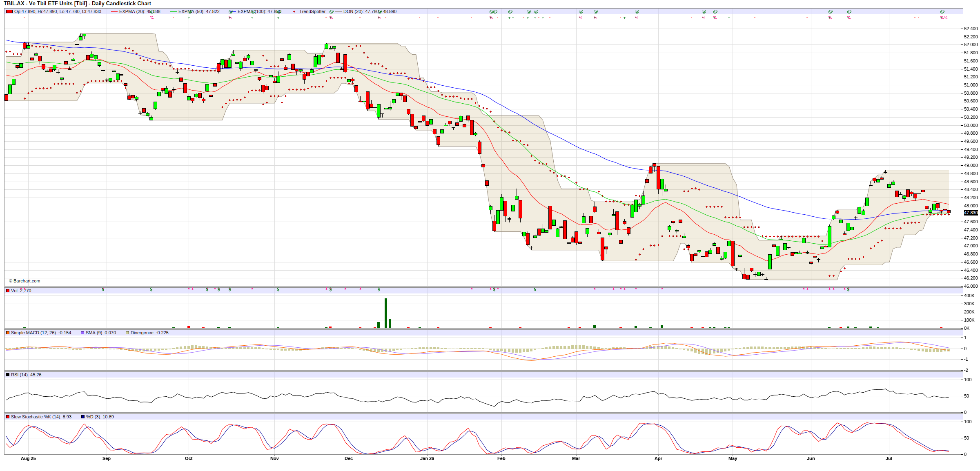Click the blue %D legend swatch
Viewport: 980px width, 471px height.
point(83,417)
